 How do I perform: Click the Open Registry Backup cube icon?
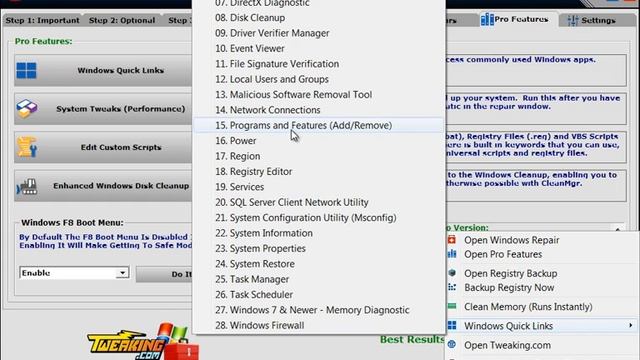(452, 273)
